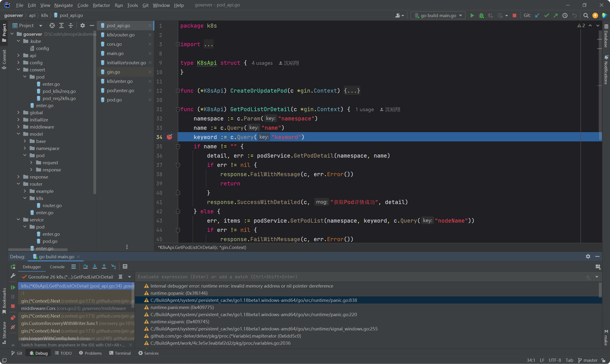The width and height of the screenshot is (610, 364).
Task: Toggle tool window bars in status corner
Action: (x=4, y=360)
